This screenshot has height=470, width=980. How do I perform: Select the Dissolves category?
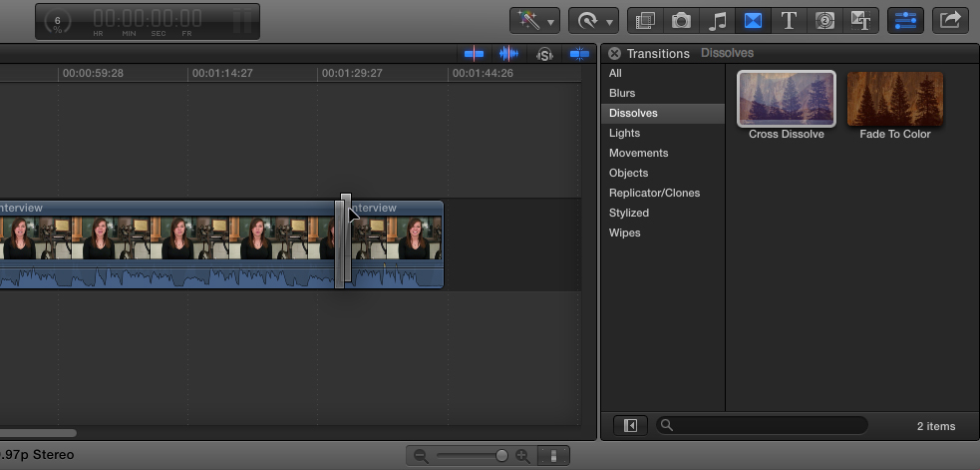[663, 114]
